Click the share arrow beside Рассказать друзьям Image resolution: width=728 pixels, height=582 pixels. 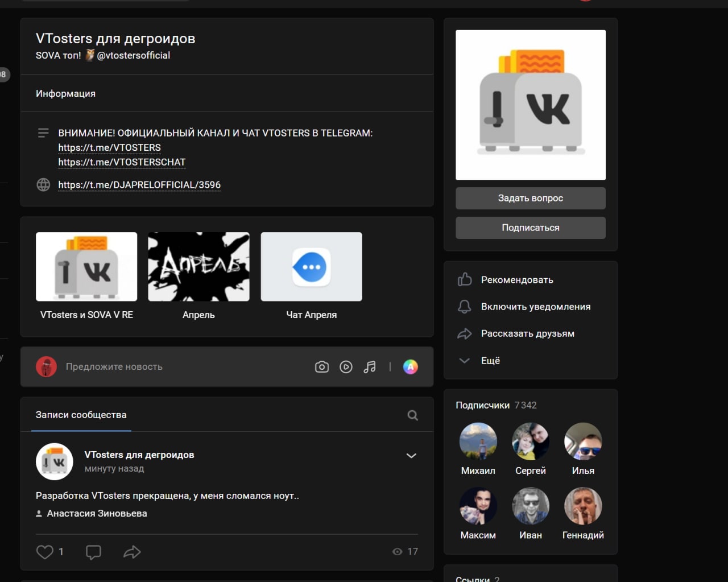point(465,333)
